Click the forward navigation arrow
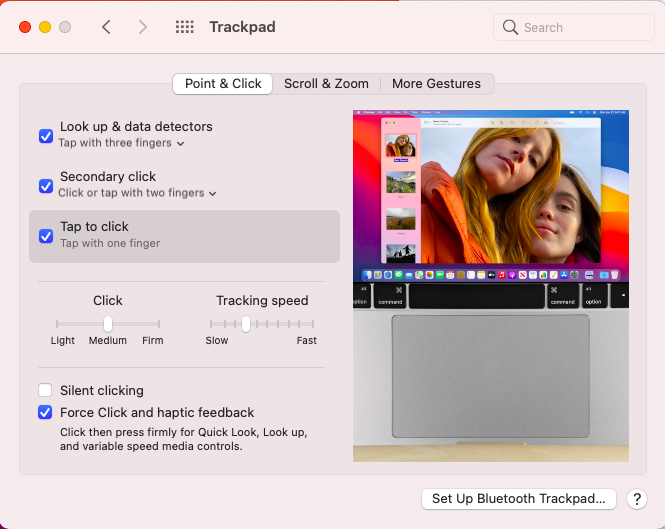 tap(142, 27)
